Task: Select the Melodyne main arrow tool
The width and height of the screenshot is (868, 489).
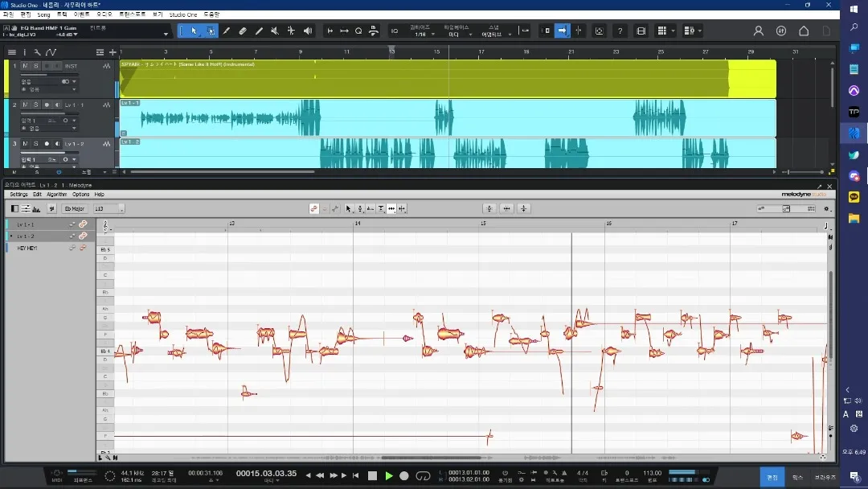Action: pos(348,209)
